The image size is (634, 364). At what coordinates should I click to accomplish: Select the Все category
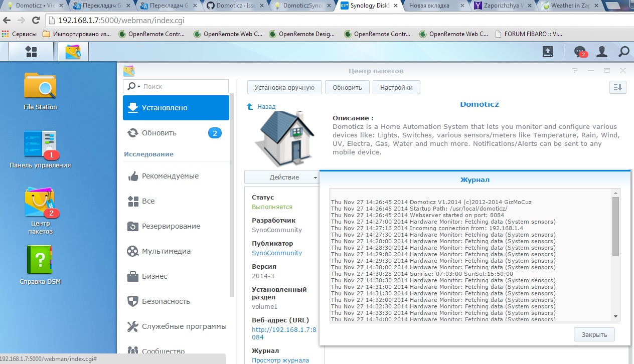click(x=176, y=201)
